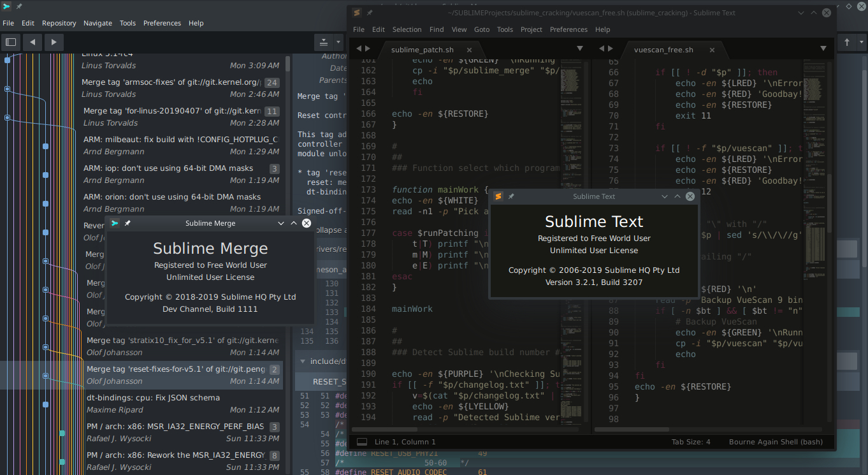
Task: Open tab list dropdown for left editor pane
Action: point(580,48)
